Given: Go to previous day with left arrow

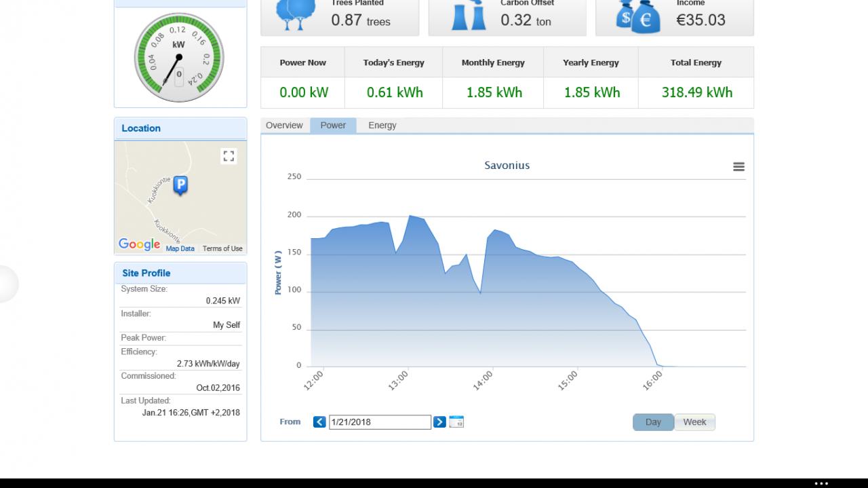Looking at the screenshot, I should [319, 422].
